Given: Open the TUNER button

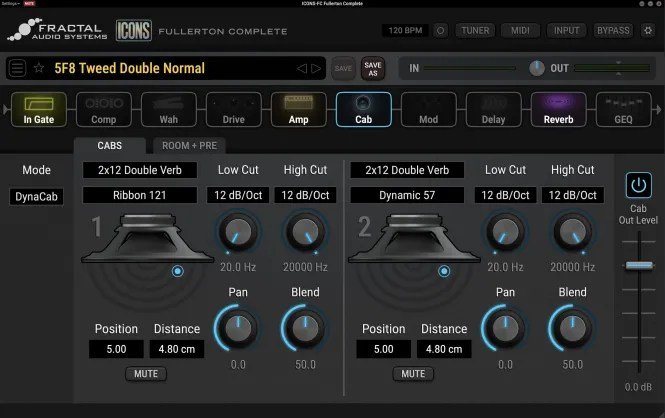Looking at the screenshot, I should tap(475, 30).
